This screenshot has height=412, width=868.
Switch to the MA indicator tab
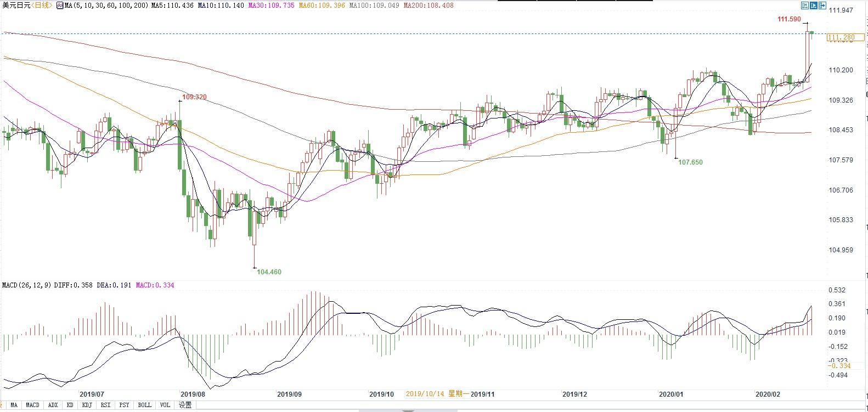pyautogui.click(x=14, y=405)
